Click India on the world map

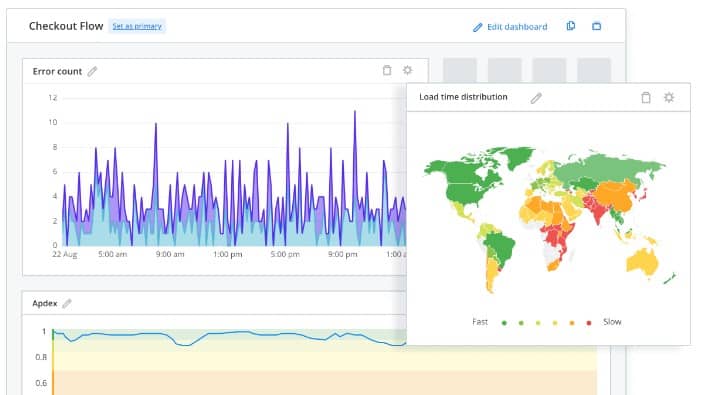click(x=597, y=209)
